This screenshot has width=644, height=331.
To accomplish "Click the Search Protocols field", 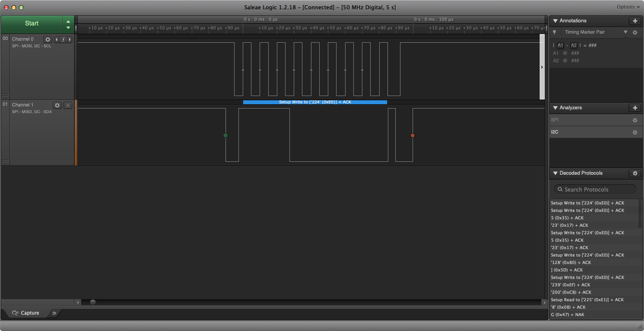I will tap(595, 189).
